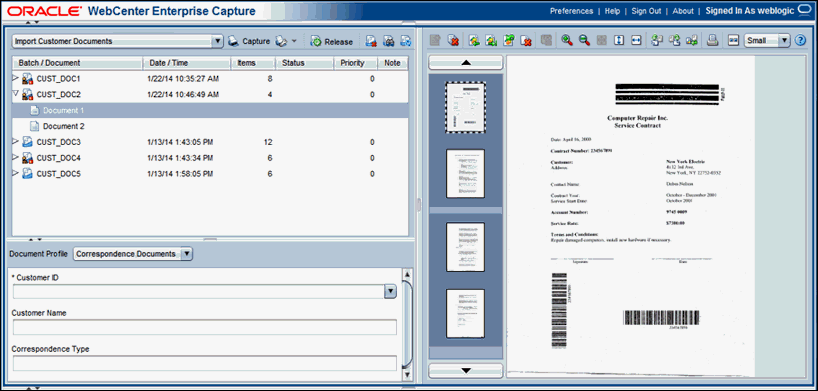Select the CUST_DOC4 batch row
The image size is (818, 391).
point(210,158)
